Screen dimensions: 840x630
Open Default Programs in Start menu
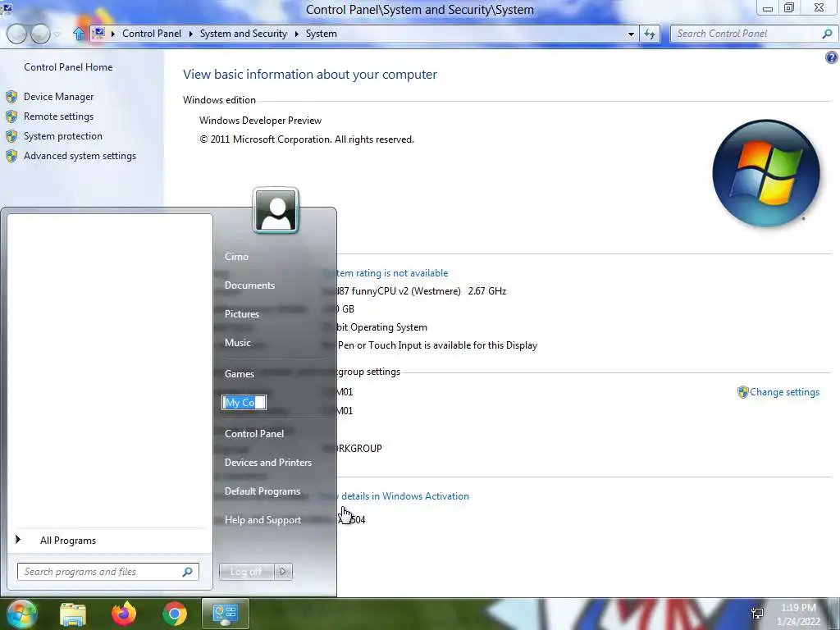262,491
